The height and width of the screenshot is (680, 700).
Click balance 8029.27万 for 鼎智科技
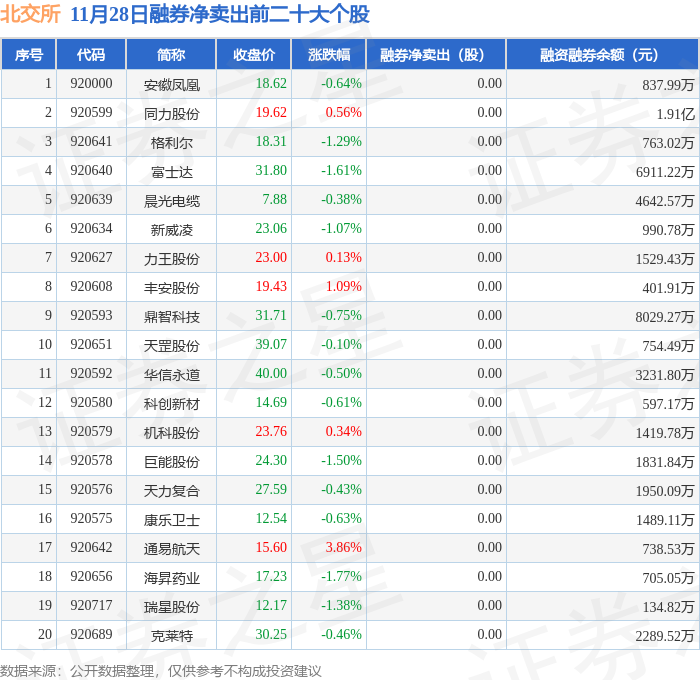pos(665,317)
